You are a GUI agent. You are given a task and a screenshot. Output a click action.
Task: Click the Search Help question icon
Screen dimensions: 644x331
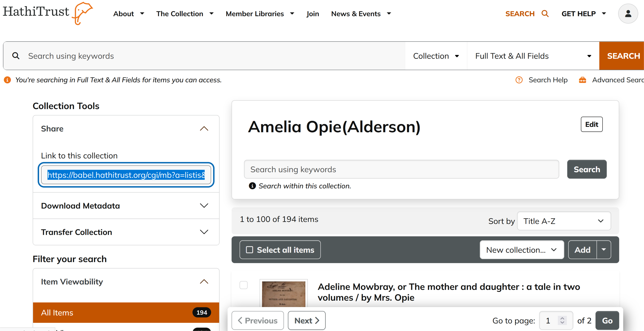519,80
